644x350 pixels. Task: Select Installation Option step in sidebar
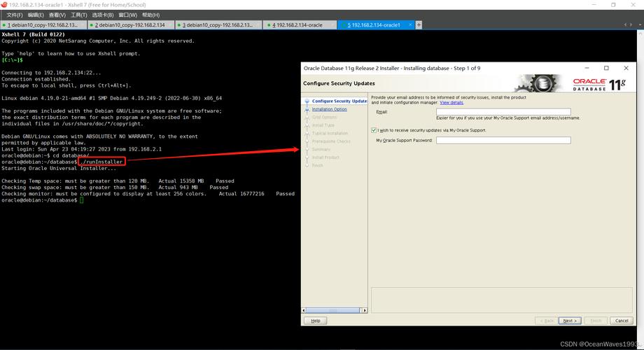(x=329, y=109)
